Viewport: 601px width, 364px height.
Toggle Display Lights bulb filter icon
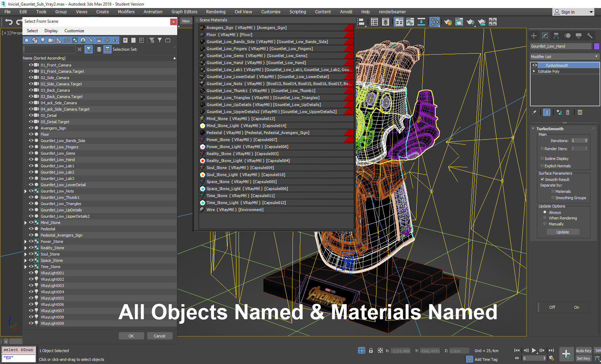(43, 40)
